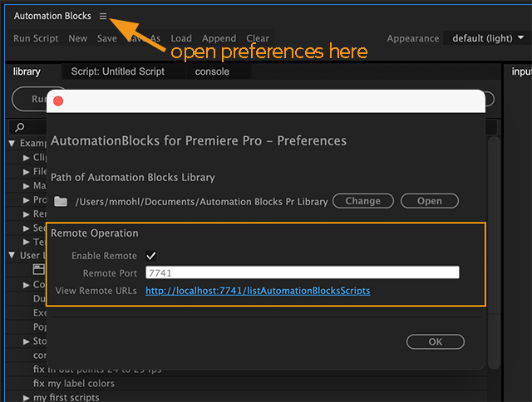This screenshot has height=402, width=532.
Task: Click the folder icon beside the library path
Action: point(61,201)
